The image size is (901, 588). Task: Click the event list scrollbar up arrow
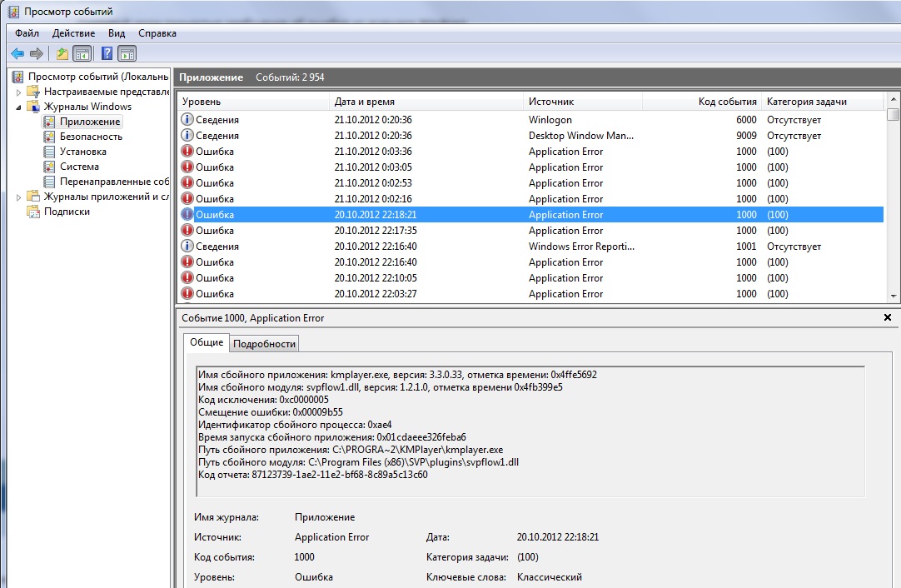[893, 99]
